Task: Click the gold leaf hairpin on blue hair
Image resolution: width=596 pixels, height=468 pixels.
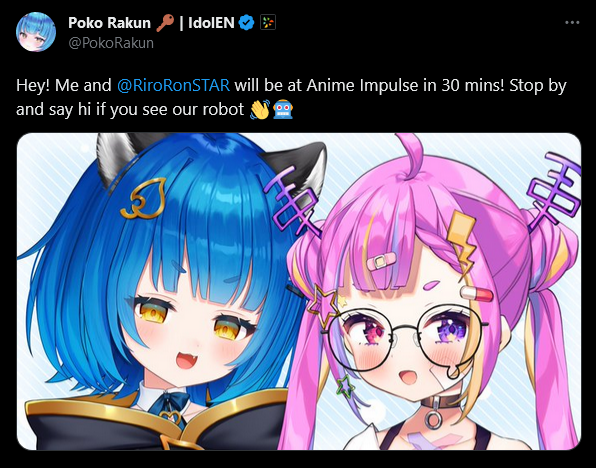Action: coord(143,199)
